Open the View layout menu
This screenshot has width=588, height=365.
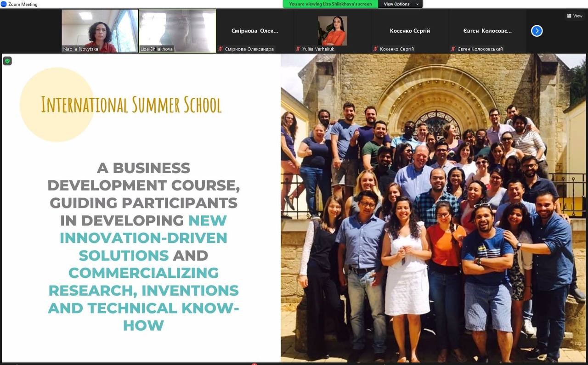click(x=575, y=16)
